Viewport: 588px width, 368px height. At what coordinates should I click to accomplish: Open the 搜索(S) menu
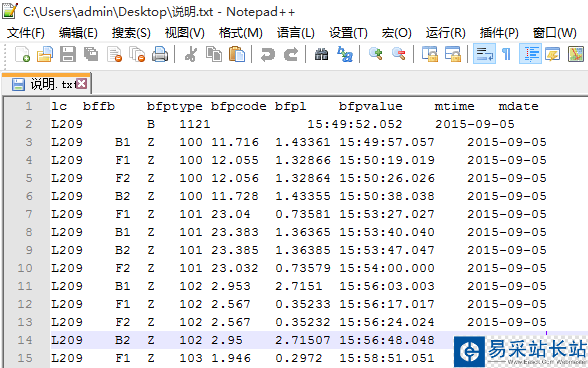131,33
